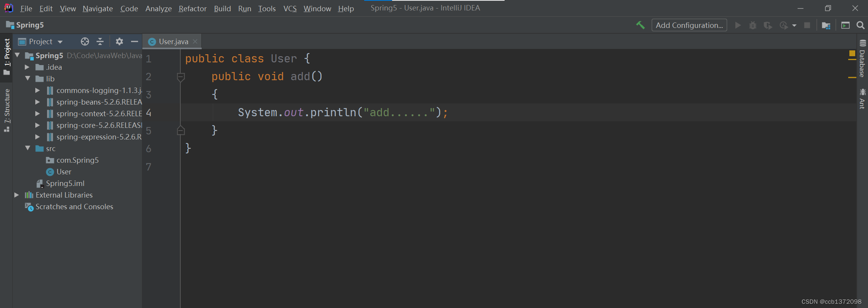Expand spring-beans-5.2.6 jar

[x=37, y=102]
